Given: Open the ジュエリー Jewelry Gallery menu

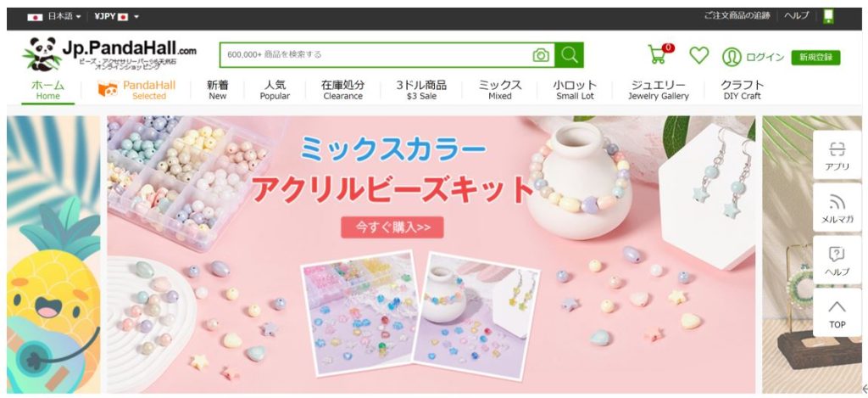Looking at the screenshot, I should coord(658,90).
